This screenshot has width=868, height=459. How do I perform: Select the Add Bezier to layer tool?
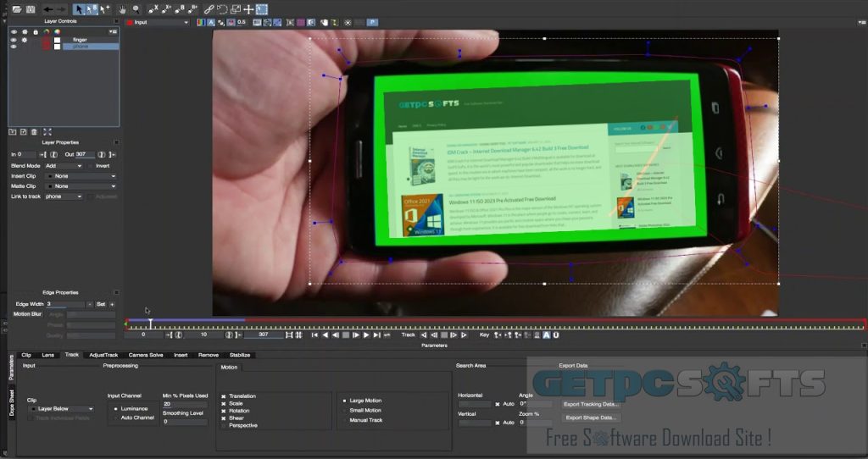coord(193,8)
